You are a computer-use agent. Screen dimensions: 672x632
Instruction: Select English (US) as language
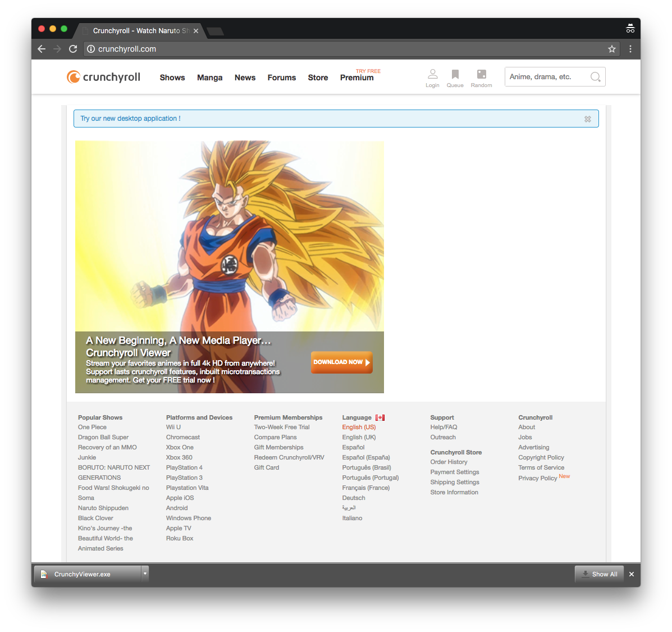pyautogui.click(x=359, y=427)
